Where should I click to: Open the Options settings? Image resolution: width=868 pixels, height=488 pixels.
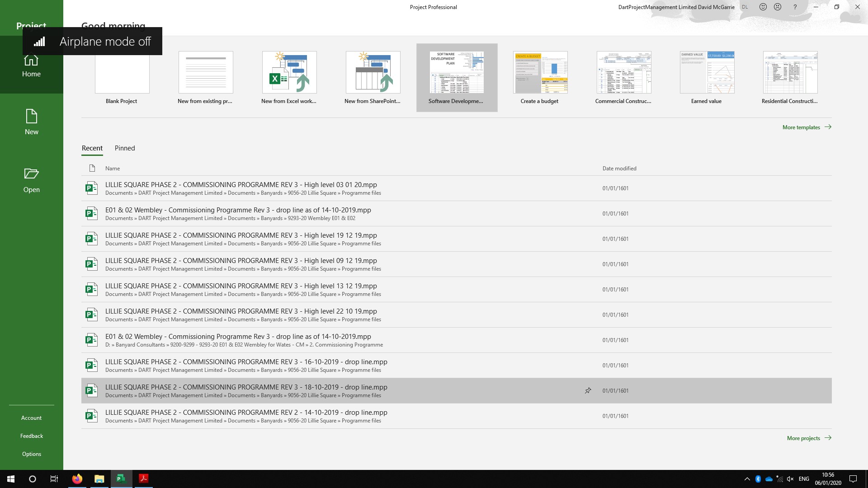(31, 454)
